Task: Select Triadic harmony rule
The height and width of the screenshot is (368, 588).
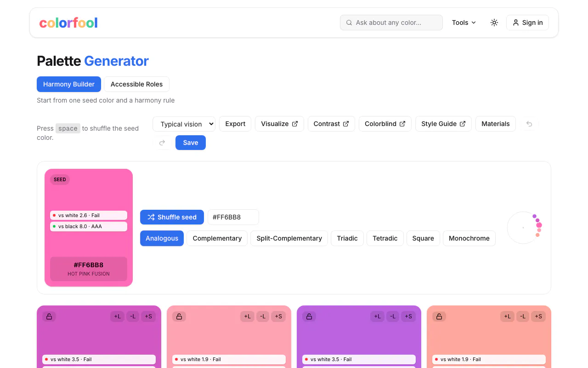Action: point(347,238)
